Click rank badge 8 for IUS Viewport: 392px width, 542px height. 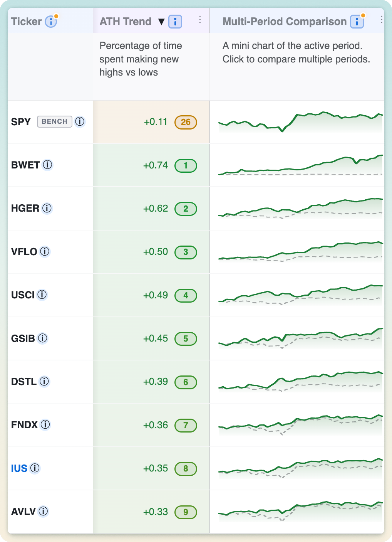[186, 469]
